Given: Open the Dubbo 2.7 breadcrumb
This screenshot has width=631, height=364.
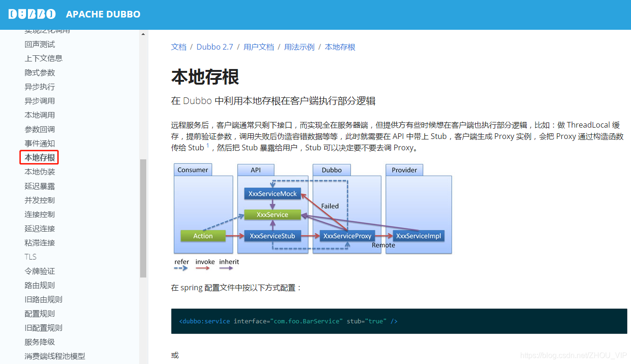Looking at the screenshot, I should click(215, 47).
